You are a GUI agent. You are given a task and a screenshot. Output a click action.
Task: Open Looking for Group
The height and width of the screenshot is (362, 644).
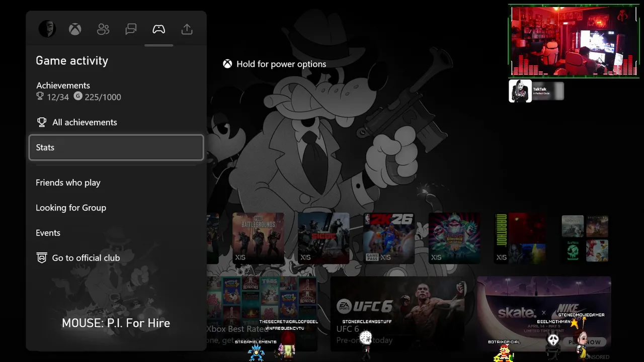[x=116, y=208]
